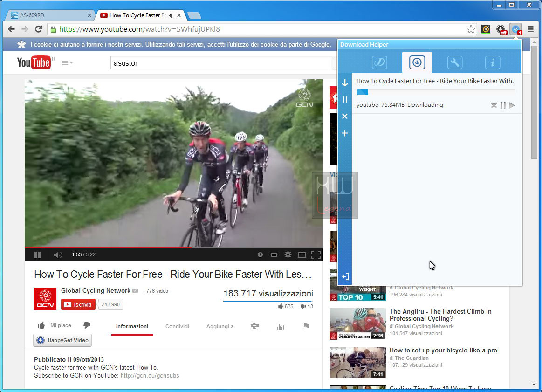The width and height of the screenshot is (542, 392).
Task: Open the Global Cycling Network channel link
Action: coord(96,291)
